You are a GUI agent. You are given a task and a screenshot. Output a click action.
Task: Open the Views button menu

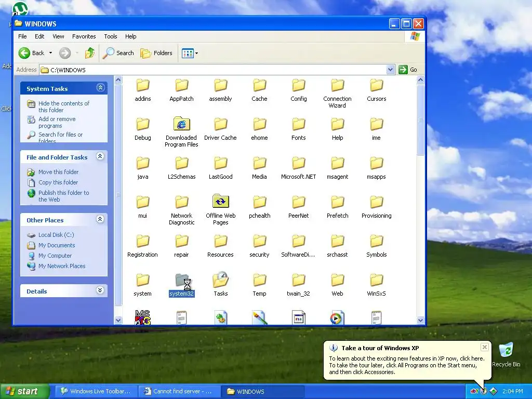[x=190, y=53]
